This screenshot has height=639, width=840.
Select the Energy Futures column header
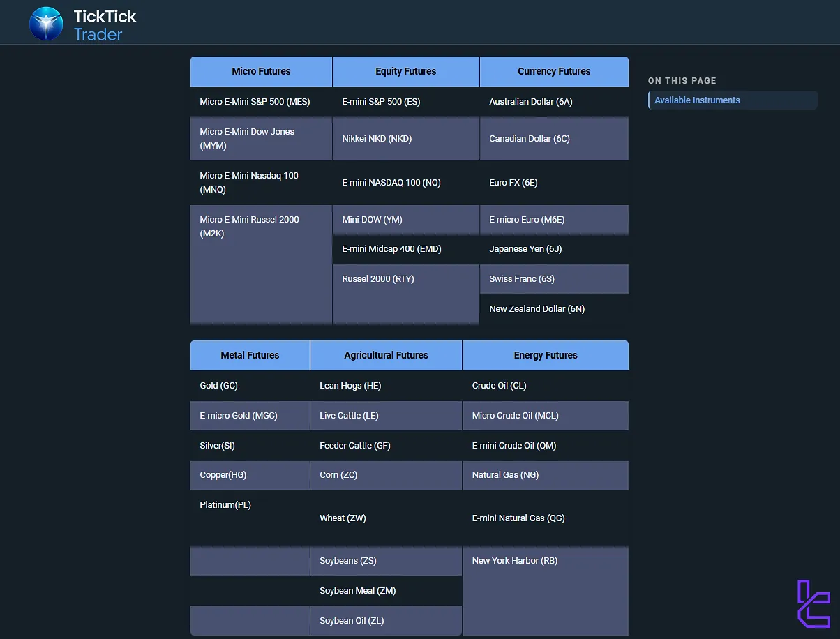click(x=545, y=355)
